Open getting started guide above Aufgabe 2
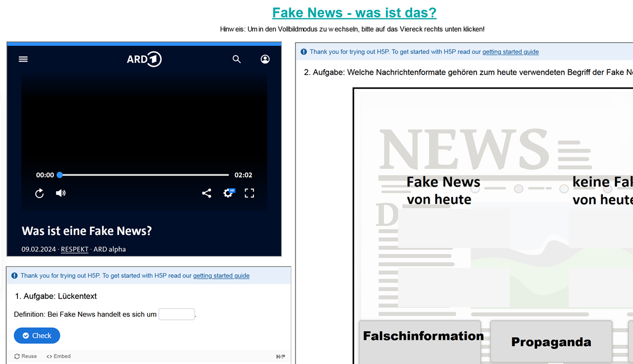Viewport: 633px width, 364px height. 510,52
